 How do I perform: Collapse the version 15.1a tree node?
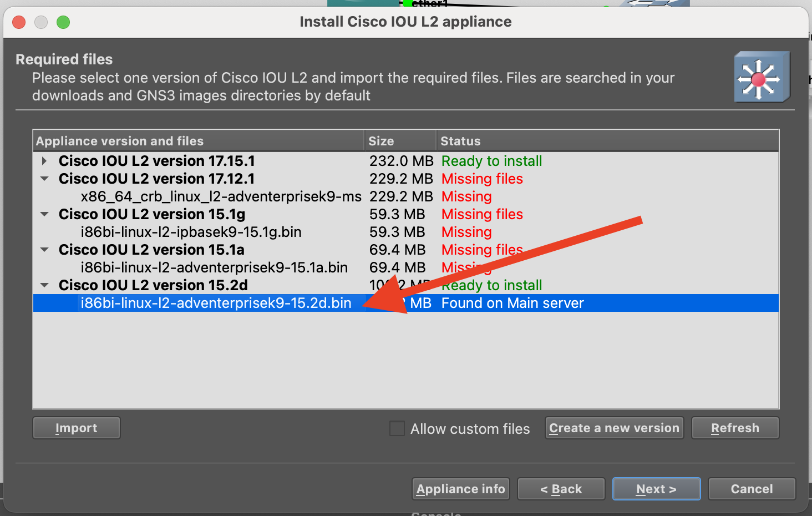click(x=44, y=250)
